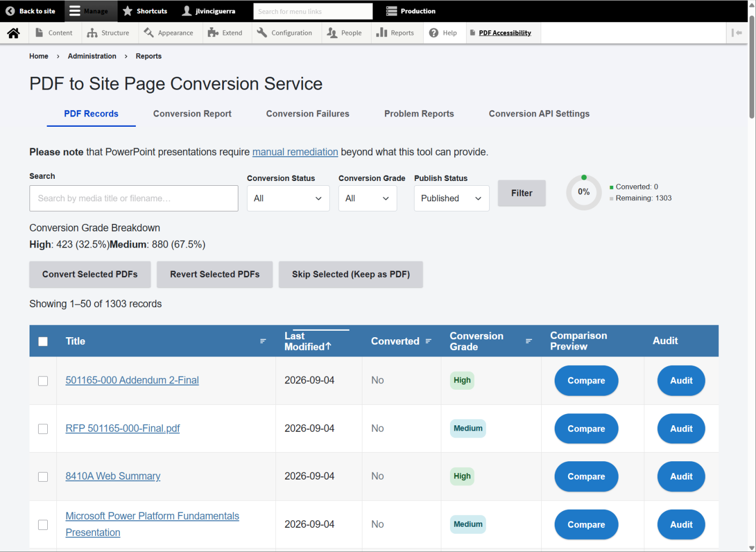The image size is (756, 552).
Task: Open the RFP 501165-000-Final.pdf link
Action: [122, 428]
